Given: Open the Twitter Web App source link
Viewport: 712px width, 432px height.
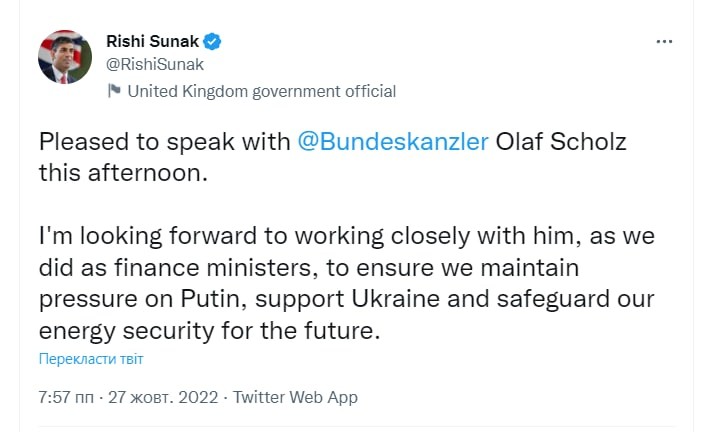Looking at the screenshot, I should click(295, 397).
